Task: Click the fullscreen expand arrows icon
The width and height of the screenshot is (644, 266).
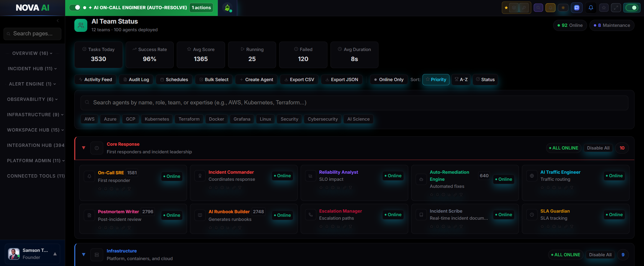Action: click(616, 8)
